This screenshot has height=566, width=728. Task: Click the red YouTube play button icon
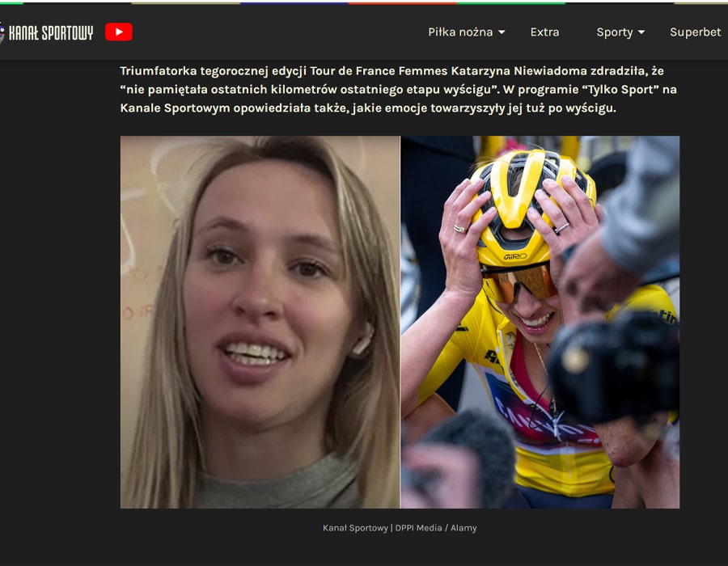coord(119,32)
